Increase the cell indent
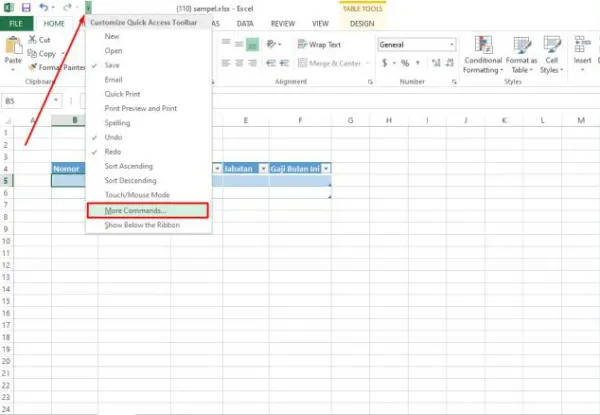The height and width of the screenshot is (415, 600). click(x=284, y=63)
